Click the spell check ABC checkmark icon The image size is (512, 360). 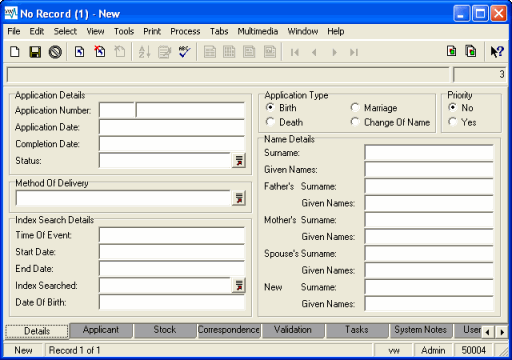click(x=184, y=52)
